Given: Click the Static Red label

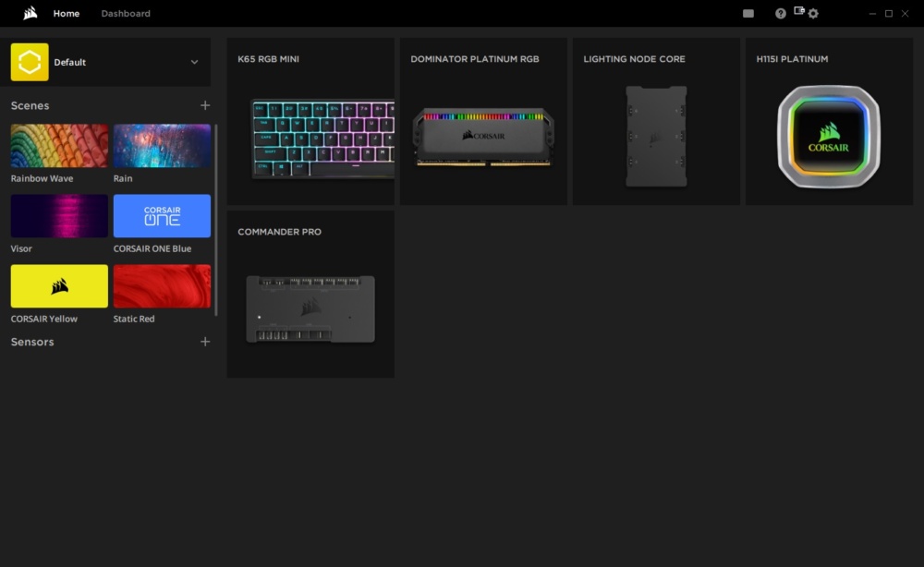Looking at the screenshot, I should pos(134,319).
